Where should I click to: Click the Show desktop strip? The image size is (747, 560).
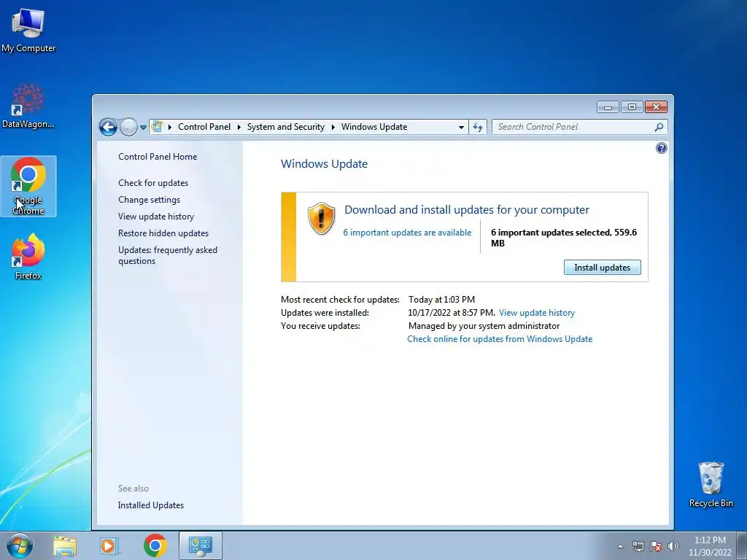tap(742, 545)
